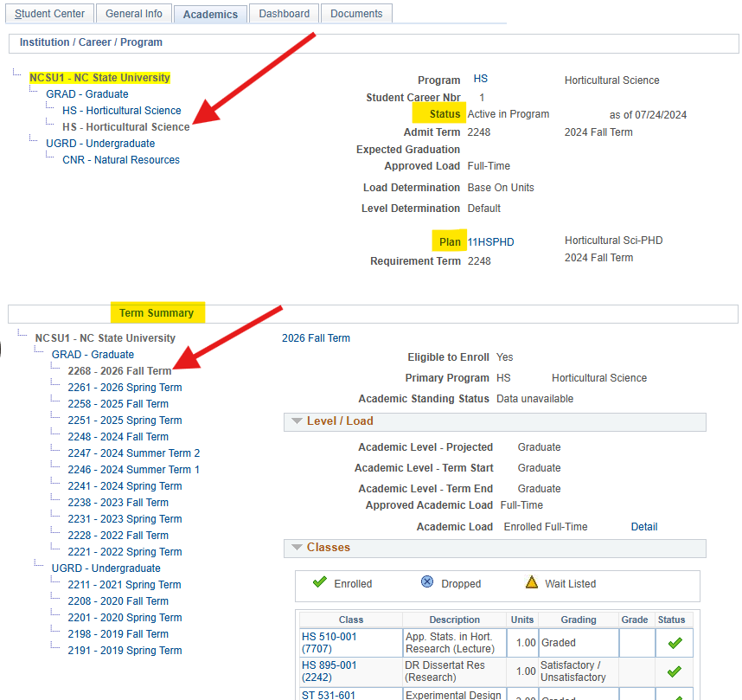The width and height of the screenshot is (742, 700).
Task: Open 2247 - 2024 Summer Term 2
Action: (134, 453)
